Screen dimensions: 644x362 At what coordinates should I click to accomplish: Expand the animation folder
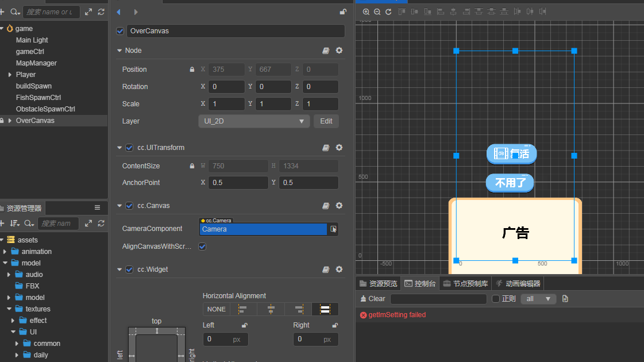pyautogui.click(x=5, y=252)
